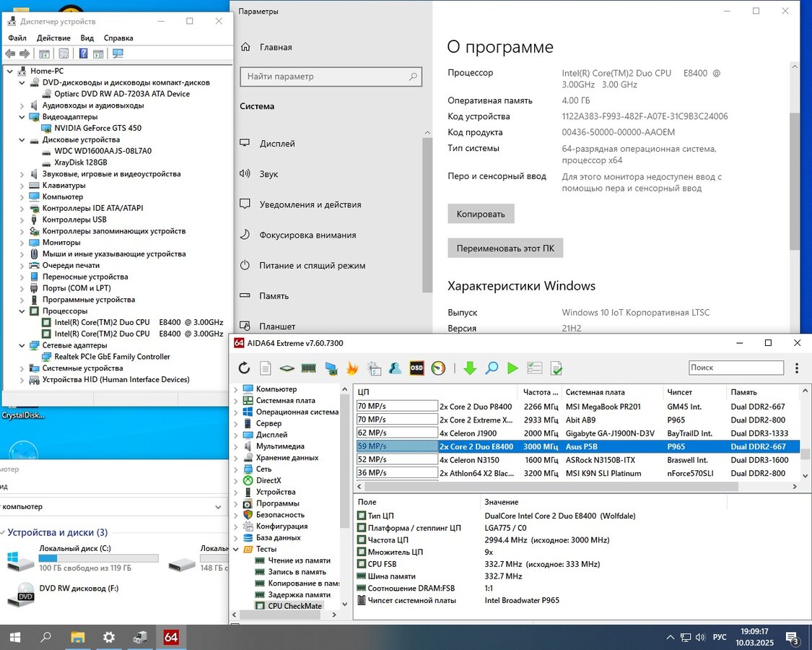Start the benchmark with green play icon
The width and height of the screenshot is (812, 650).
tap(512, 368)
